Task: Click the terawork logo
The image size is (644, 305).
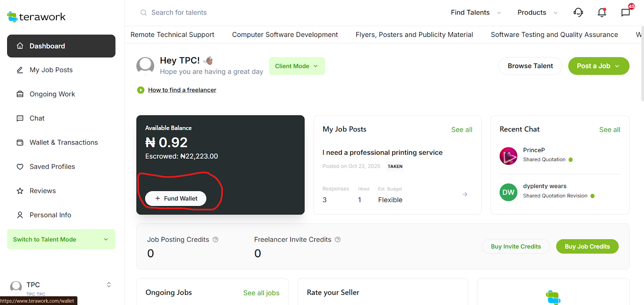Action: [36, 17]
